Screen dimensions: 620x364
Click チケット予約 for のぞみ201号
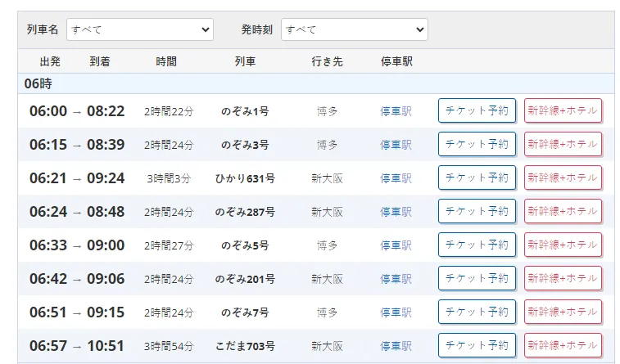[477, 278]
